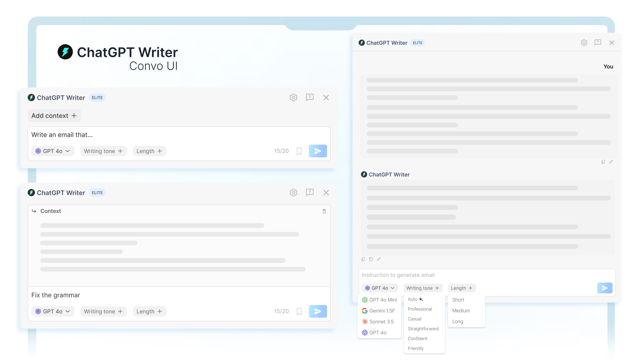Click bookmark icon in the Fix the grammar box
Viewport: 639px width, 364px height.
(x=299, y=312)
